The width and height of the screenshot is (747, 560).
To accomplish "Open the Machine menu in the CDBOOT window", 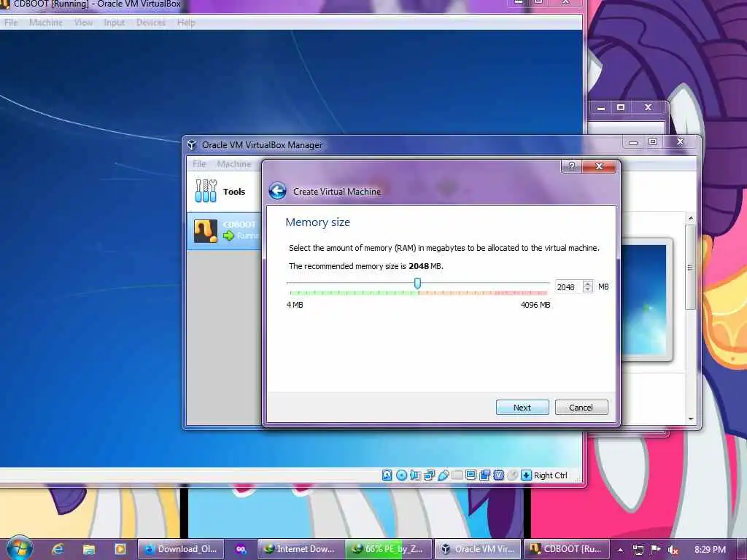I will (46, 23).
